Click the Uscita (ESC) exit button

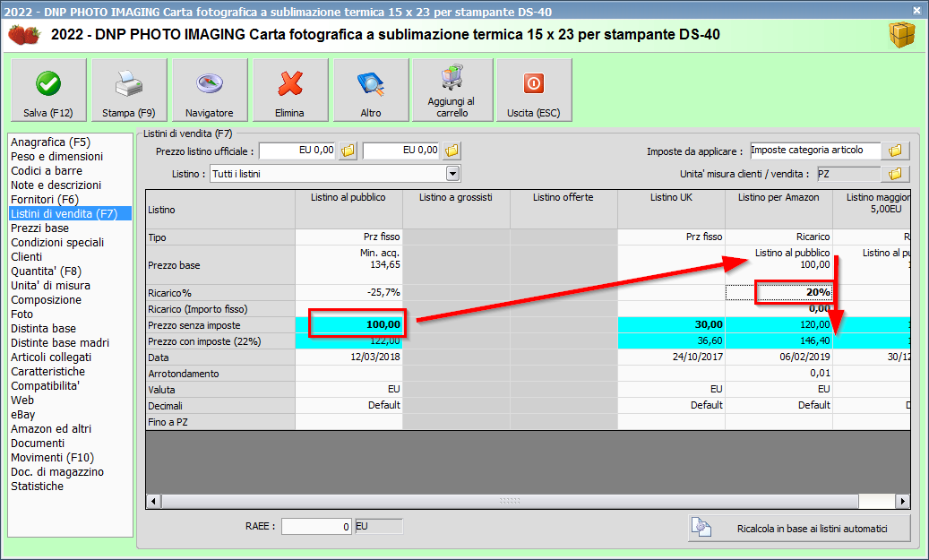[x=534, y=90]
